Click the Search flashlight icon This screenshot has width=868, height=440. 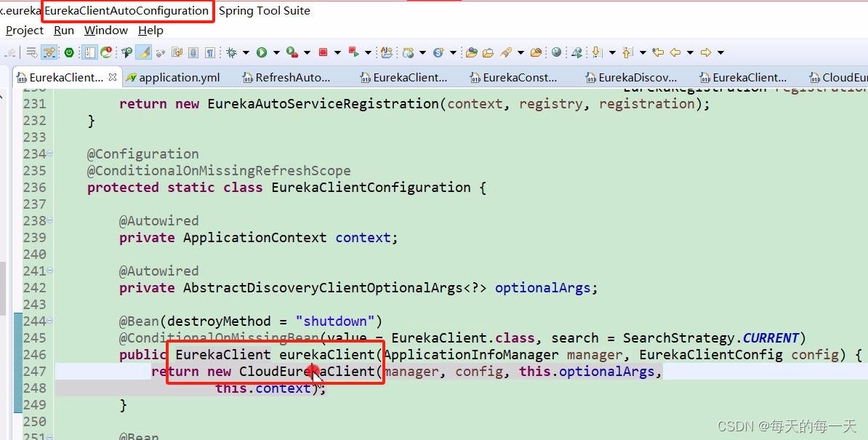pyautogui.click(x=506, y=52)
